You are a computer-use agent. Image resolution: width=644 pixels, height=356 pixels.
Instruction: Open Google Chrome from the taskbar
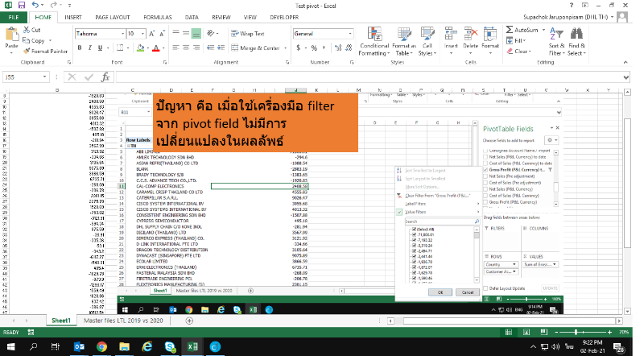(102, 346)
